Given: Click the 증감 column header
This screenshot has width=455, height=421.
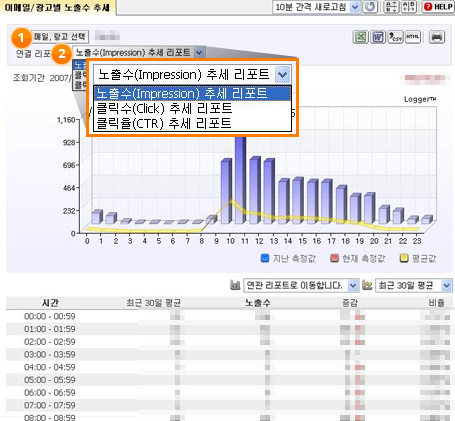Looking at the screenshot, I should point(350,303).
